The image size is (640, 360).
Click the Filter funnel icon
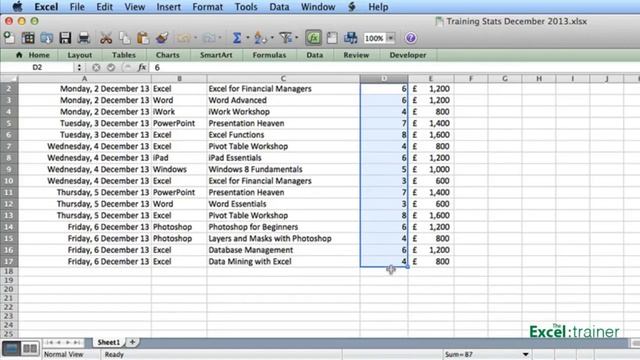(x=286, y=38)
